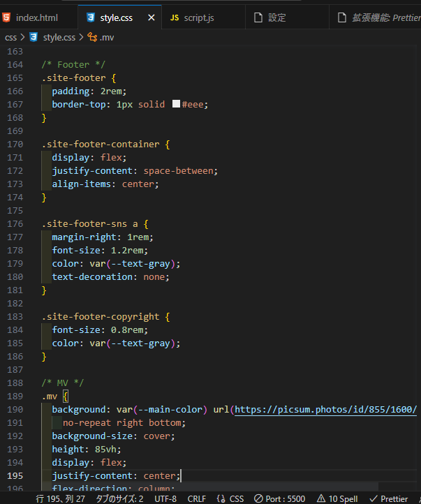The image size is (421, 504).
Task: Click the .site-footer-container selector
Action: coord(101,144)
